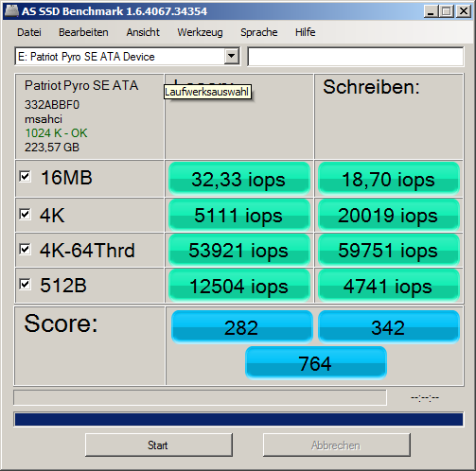This screenshot has height=471, width=476.
Task: Click the Patriot Pyro SE ATA device name
Action: pyautogui.click(x=81, y=85)
